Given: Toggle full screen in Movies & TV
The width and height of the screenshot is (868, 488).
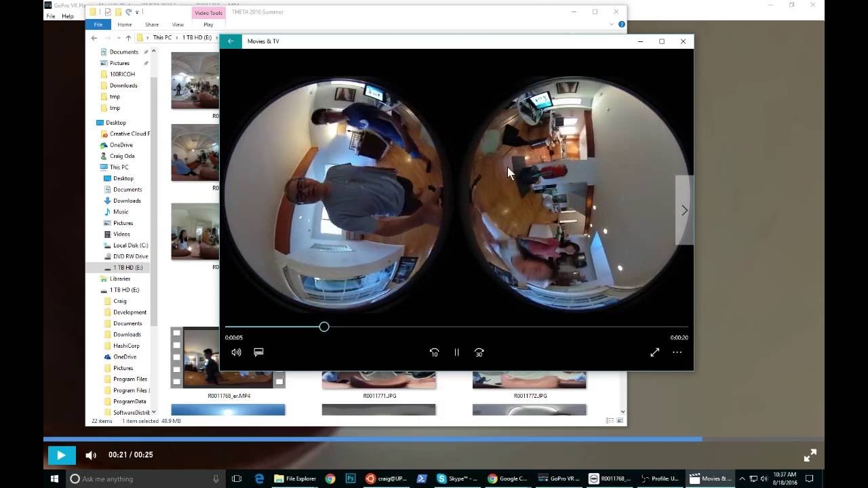Looking at the screenshot, I should point(654,352).
